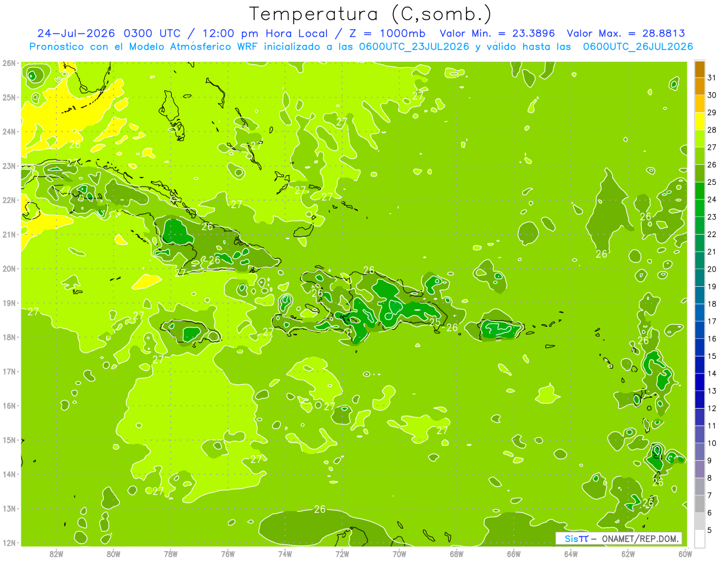Click the latitude axis label "16N"
This screenshot has width=728, height=562.
(x=9, y=406)
